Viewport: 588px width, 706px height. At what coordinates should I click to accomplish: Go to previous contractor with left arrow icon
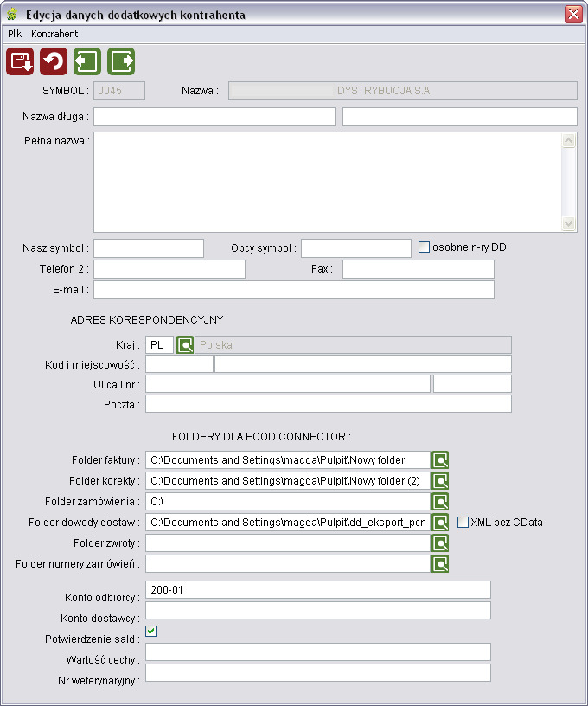pos(87,61)
